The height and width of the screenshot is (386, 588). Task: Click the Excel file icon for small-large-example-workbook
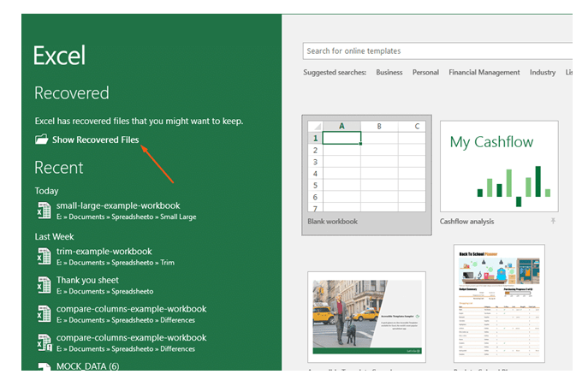point(44,211)
